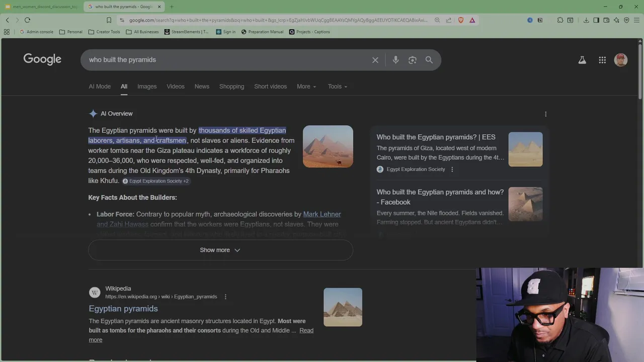Share this page using the share icon

coord(449,20)
